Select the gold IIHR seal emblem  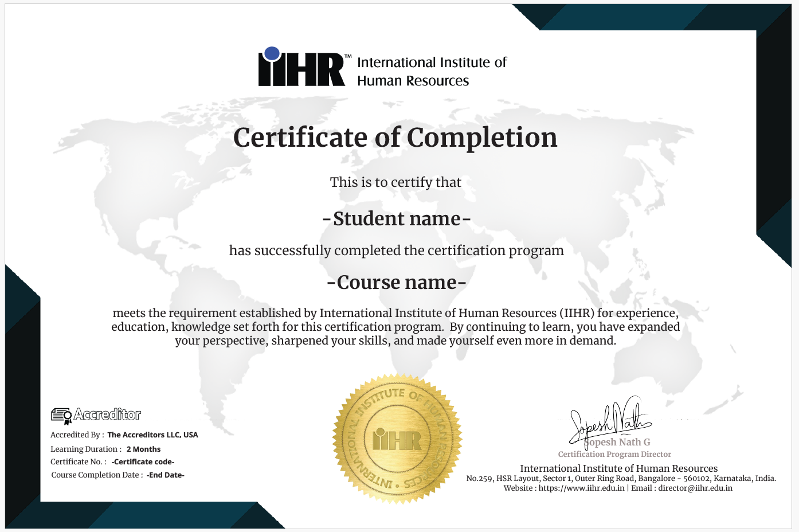[397, 440]
